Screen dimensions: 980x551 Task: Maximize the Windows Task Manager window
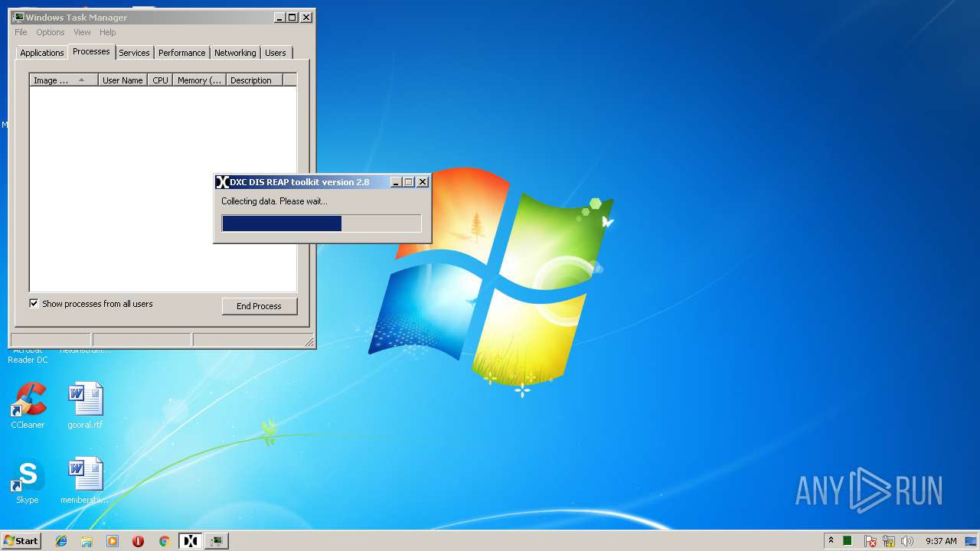pos(292,17)
